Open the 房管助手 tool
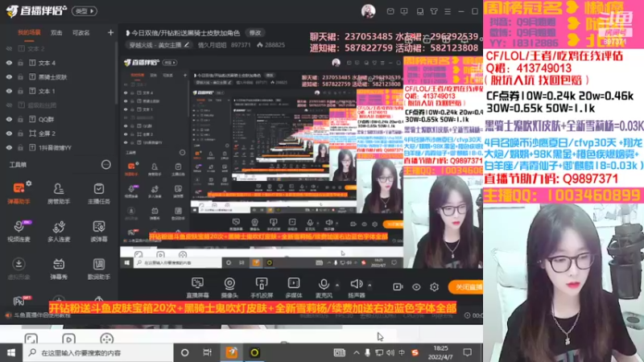 (x=59, y=193)
